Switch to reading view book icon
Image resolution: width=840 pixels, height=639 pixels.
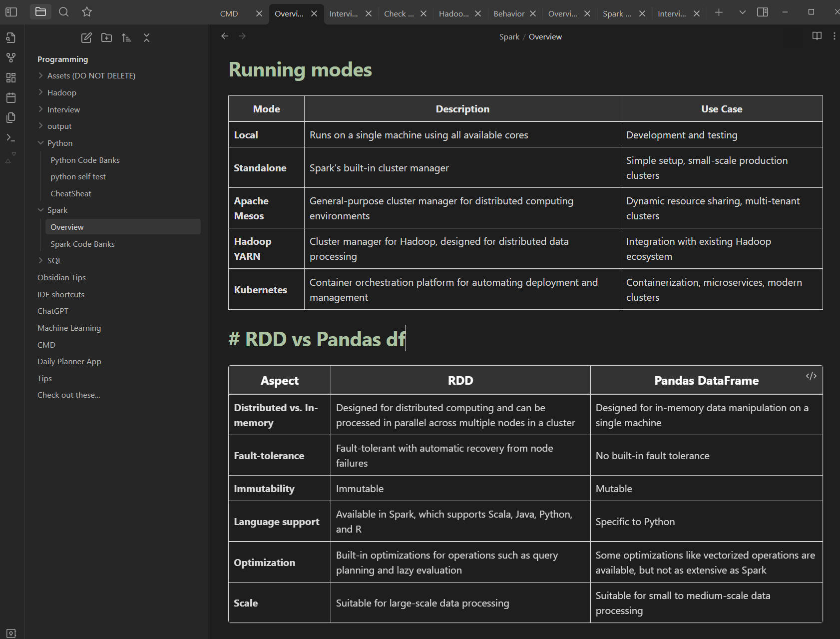pos(817,36)
